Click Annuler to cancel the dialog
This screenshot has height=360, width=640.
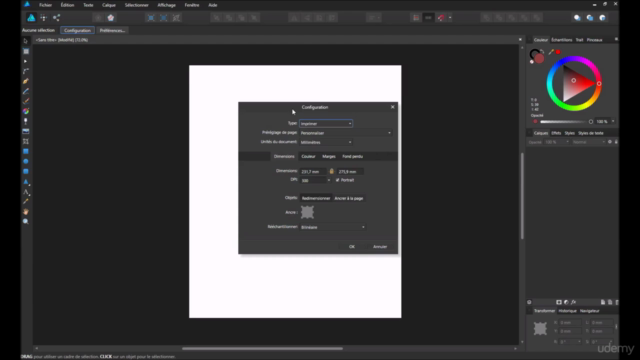click(380, 247)
